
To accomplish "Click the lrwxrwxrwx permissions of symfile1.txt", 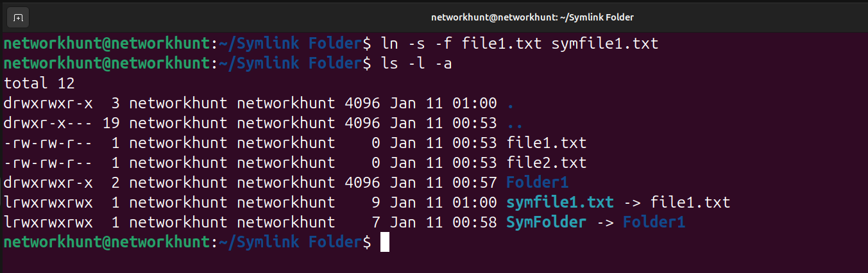I will tap(48, 203).
